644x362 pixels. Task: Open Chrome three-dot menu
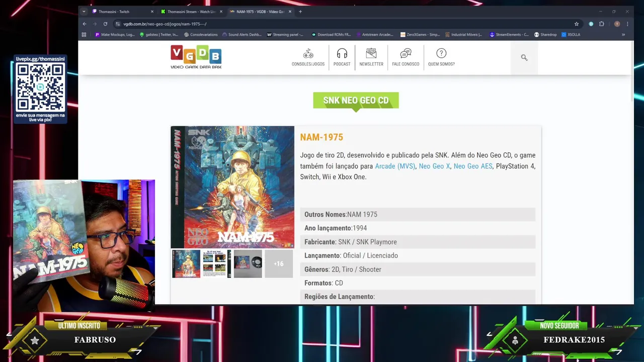[x=627, y=24]
